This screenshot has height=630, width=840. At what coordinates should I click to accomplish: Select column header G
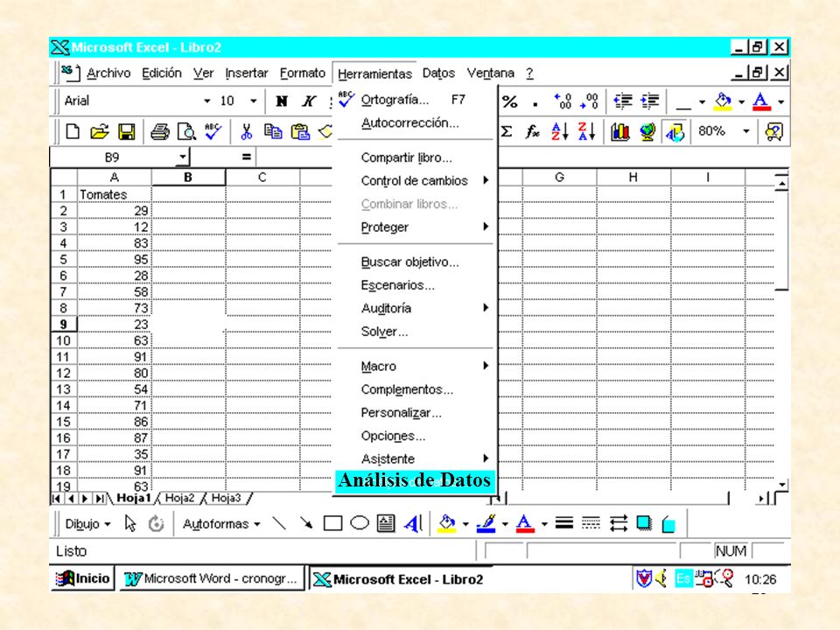559,178
